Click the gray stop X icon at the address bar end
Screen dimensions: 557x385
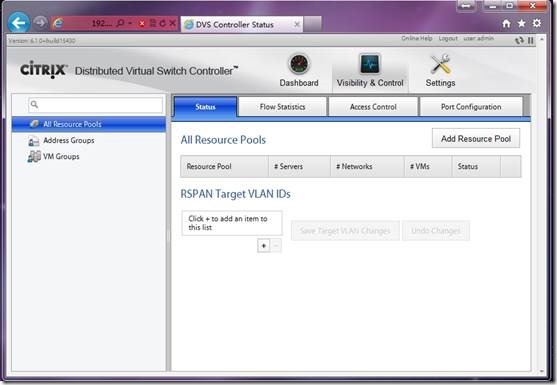(x=172, y=23)
